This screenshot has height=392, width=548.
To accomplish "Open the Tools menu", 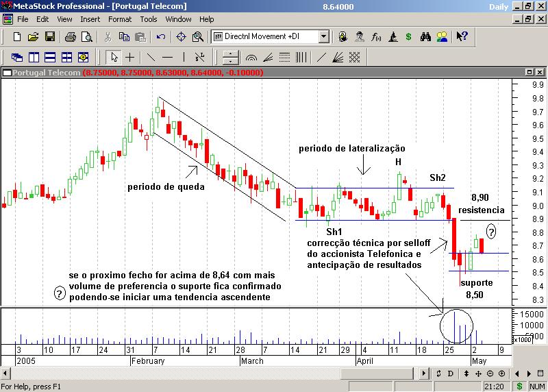I will click(149, 19).
